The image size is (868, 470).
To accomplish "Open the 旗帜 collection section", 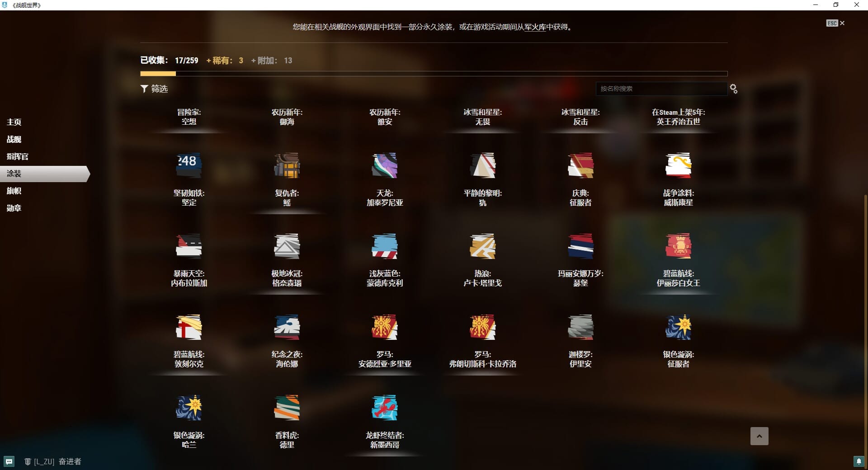I will pyautogui.click(x=14, y=191).
